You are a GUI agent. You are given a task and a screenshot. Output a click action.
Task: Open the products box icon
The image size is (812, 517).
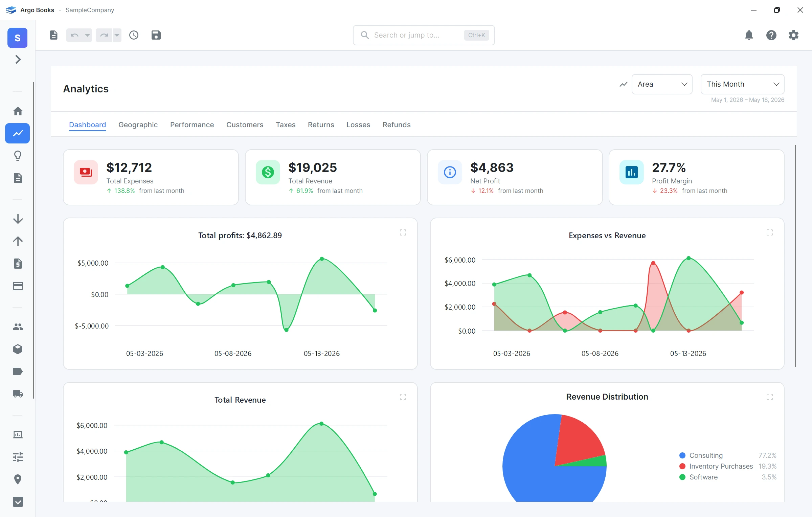point(18,349)
